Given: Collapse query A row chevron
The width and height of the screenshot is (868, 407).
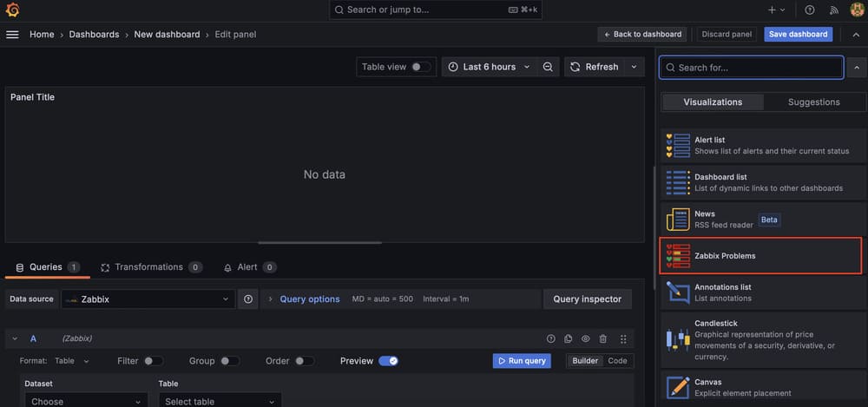Looking at the screenshot, I should [15, 339].
